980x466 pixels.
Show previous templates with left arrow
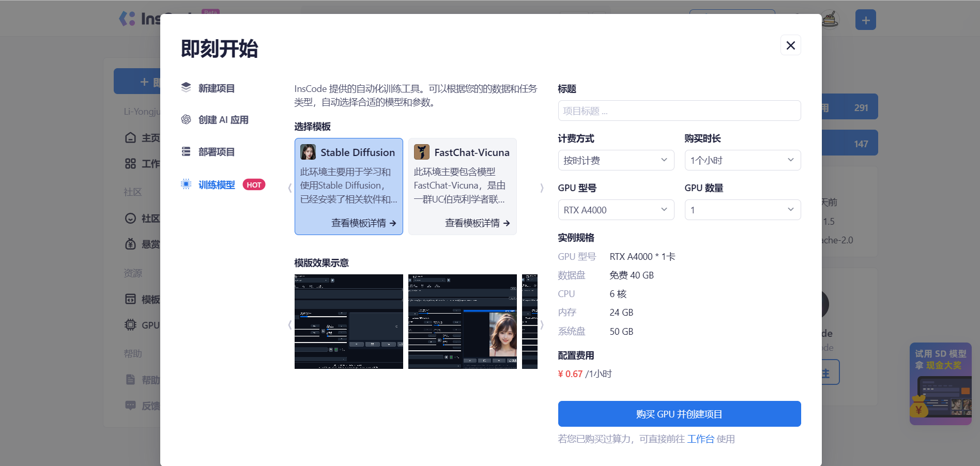pyautogui.click(x=290, y=188)
